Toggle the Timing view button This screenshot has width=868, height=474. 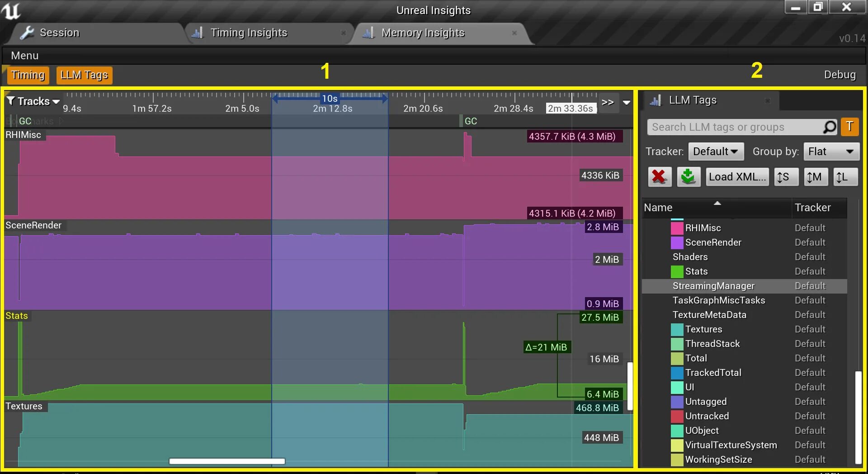[28, 75]
